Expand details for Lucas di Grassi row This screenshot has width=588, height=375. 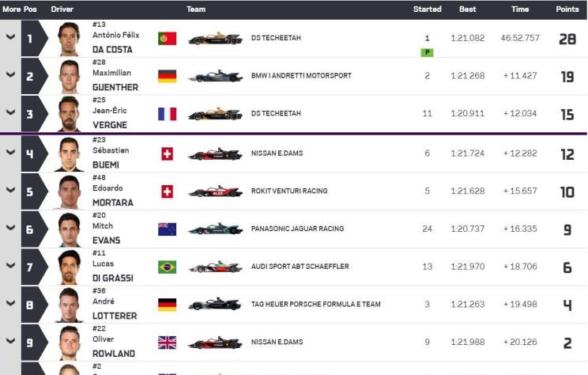pyautogui.click(x=10, y=265)
